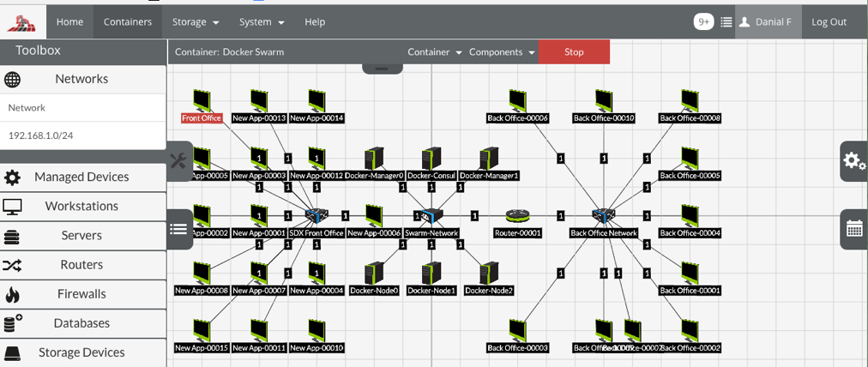Select the Docker-Node2 server icon
Viewport: 868px width, 367px height.
[x=489, y=274]
